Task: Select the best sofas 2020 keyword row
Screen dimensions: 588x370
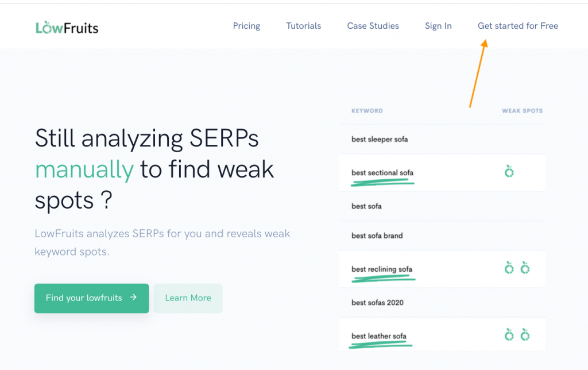Action: [442, 302]
